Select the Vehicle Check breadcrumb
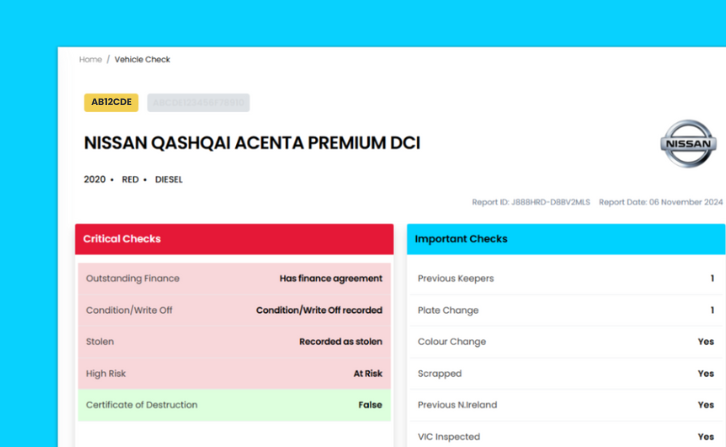 point(142,60)
